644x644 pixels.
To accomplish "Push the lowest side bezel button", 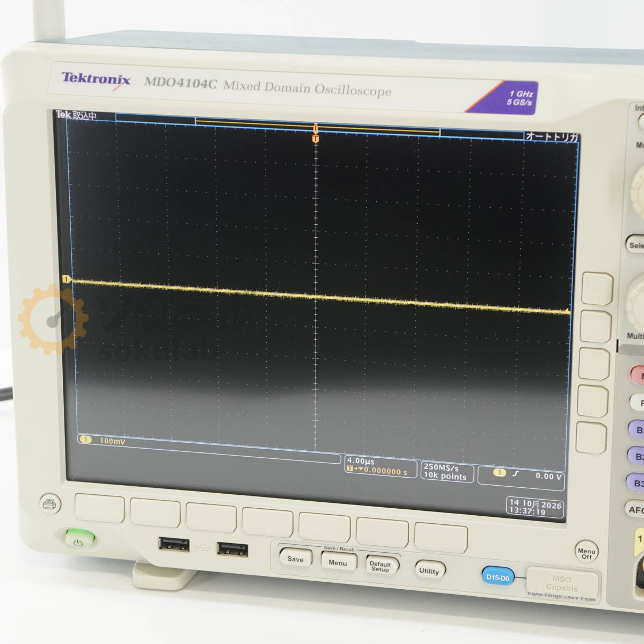I will pos(591,437).
